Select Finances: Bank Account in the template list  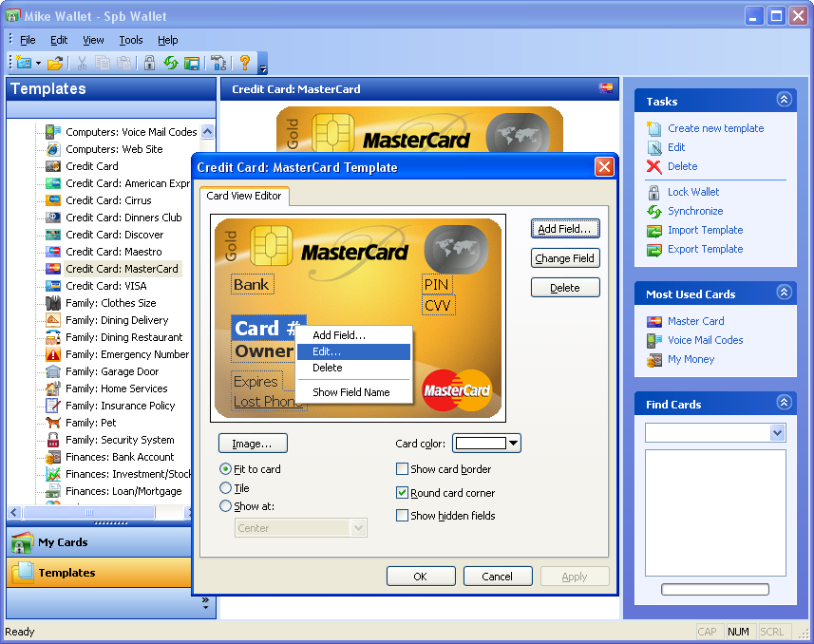(x=120, y=457)
